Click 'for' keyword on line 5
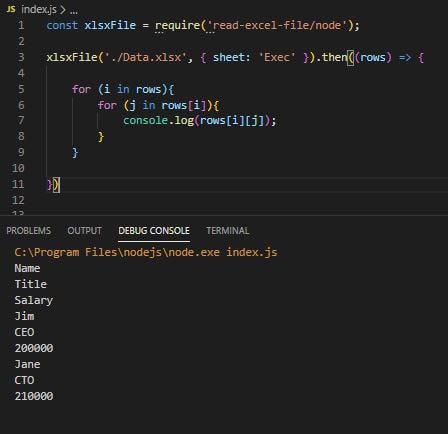This screenshot has width=448, height=434. (81, 89)
